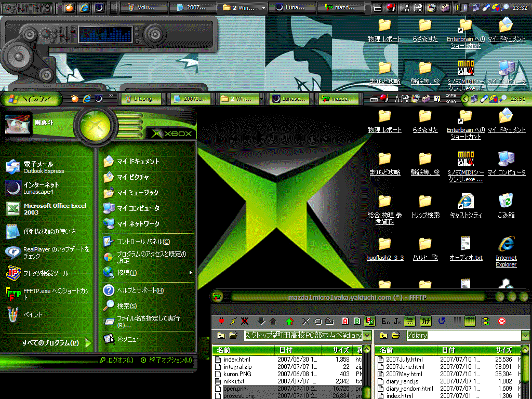Screen dimensions: 532x399
Task: Switch to Lunasc... green taskbar button
Action: point(289,99)
